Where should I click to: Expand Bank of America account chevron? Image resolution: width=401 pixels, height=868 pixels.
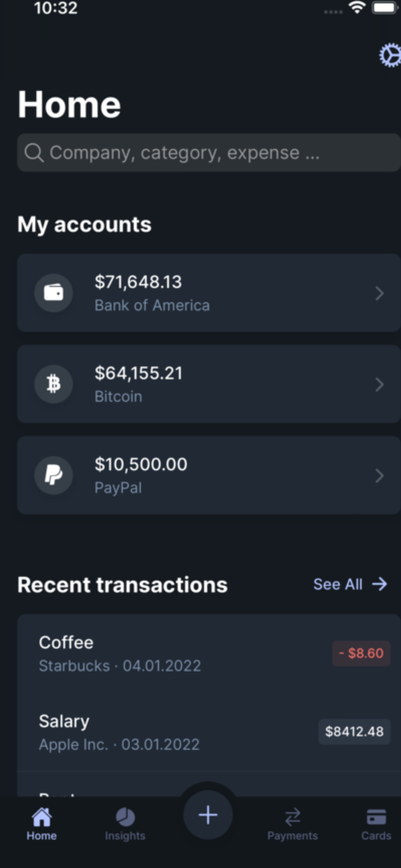pos(379,293)
